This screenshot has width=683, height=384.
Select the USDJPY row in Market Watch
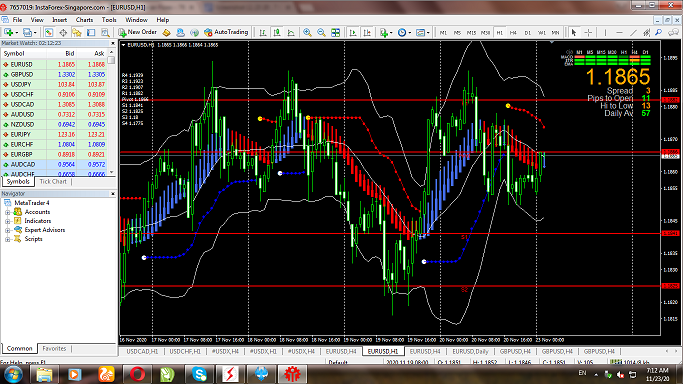[x=54, y=84]
